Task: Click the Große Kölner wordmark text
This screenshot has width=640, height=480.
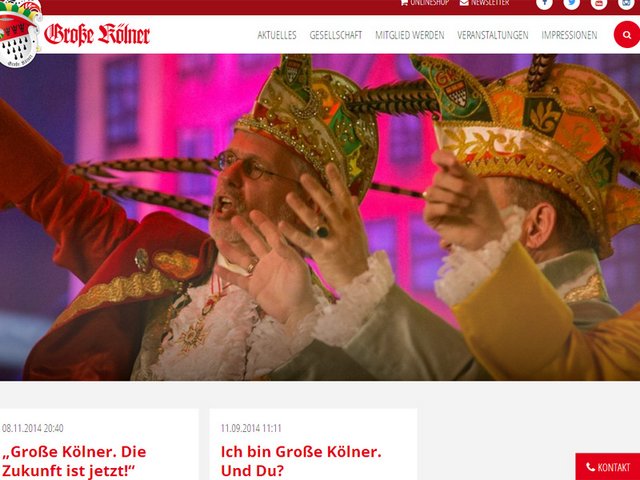Action: (97, 35)
